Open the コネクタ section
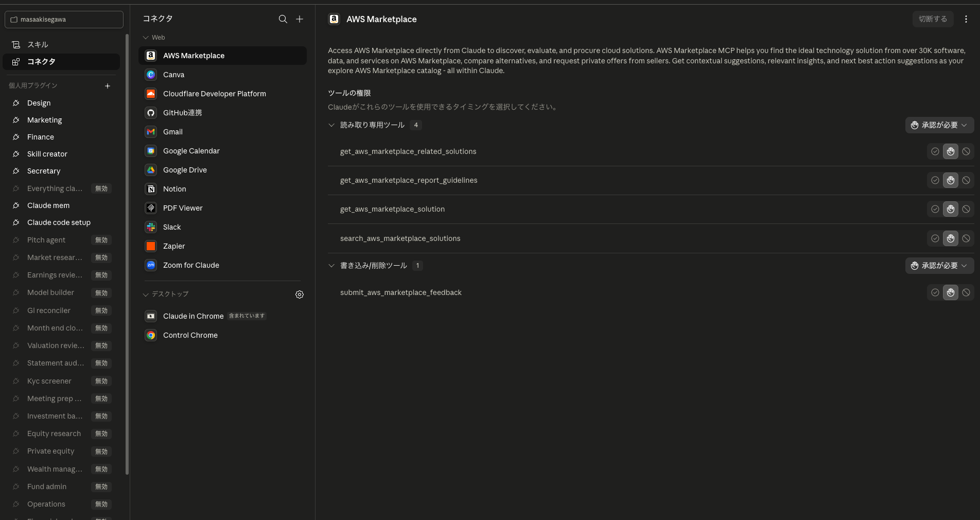Image resolution: width=980 pixels, height=520 pixels. pyautogui.click(x=61, y=62)
